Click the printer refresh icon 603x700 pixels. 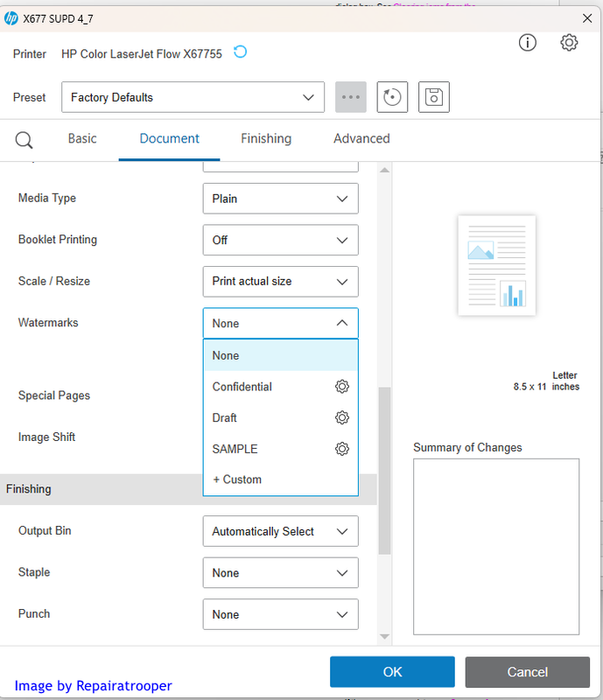240,52
